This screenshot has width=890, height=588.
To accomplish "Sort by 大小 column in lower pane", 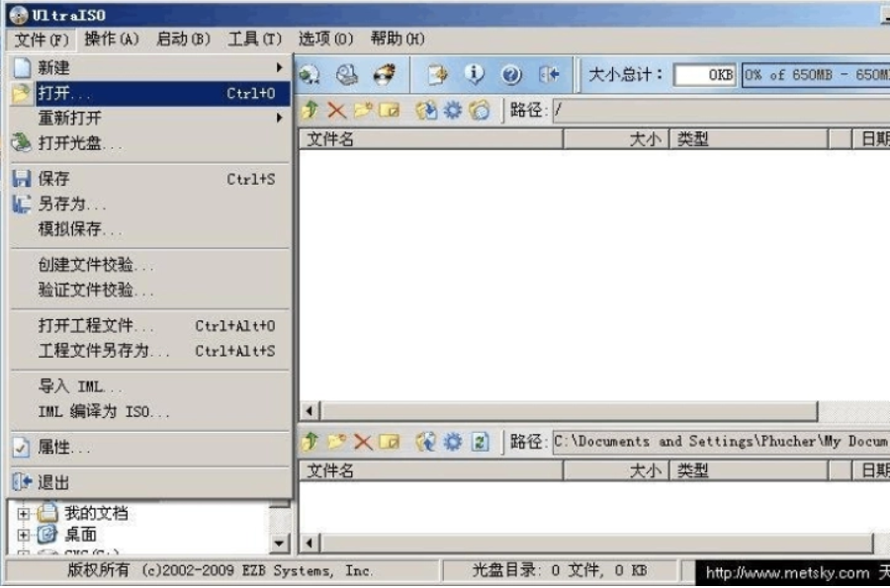I will 616,470.
